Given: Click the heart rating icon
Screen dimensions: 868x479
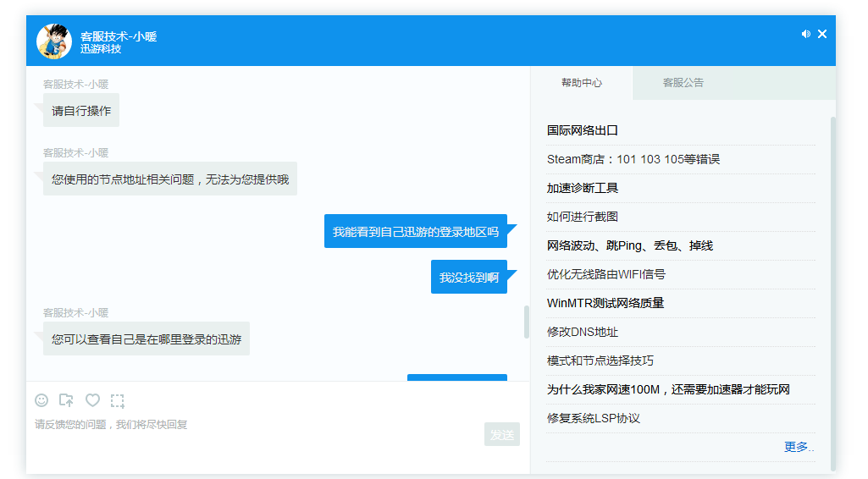Looking at the screenshot, I should 92,400.
